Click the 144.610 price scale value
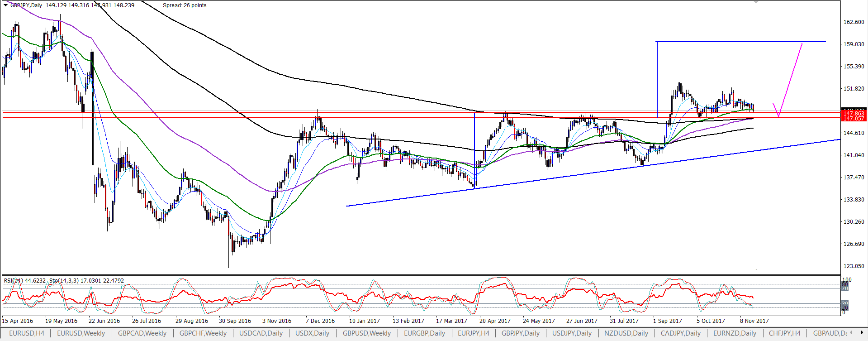The image size is (868, 341). pyautogui.click(x=854, y=133)
